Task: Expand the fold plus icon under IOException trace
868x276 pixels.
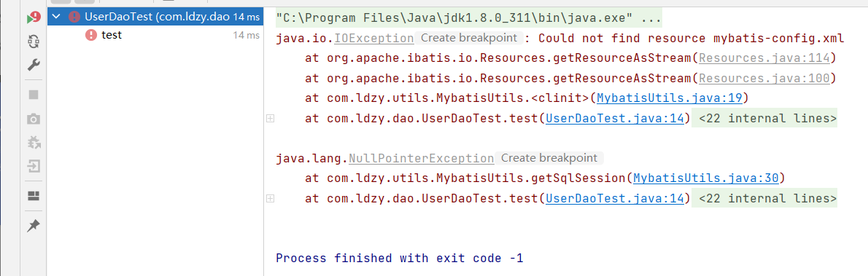Action: click(270, 119)
